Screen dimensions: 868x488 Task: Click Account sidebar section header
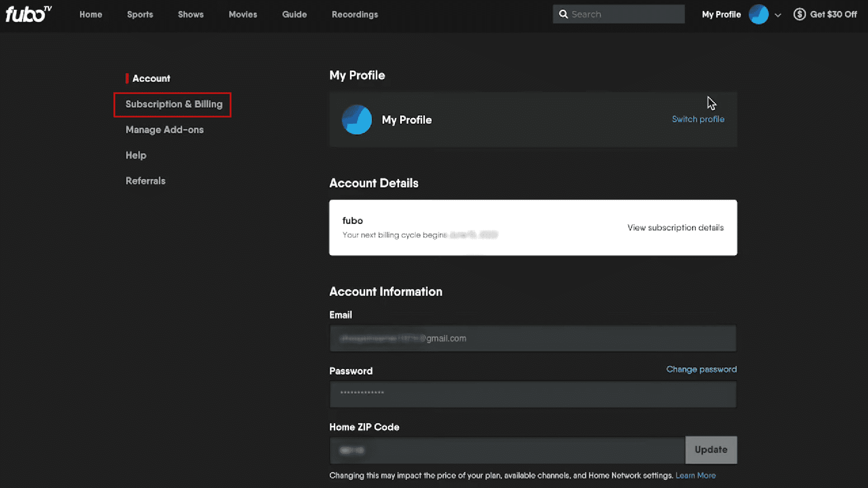151,78
